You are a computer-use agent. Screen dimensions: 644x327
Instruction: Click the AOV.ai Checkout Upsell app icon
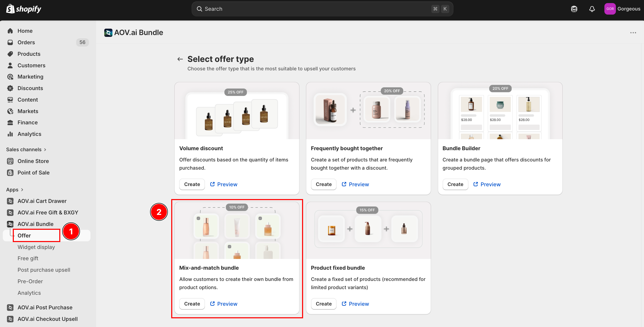click(x=10, y=319)
